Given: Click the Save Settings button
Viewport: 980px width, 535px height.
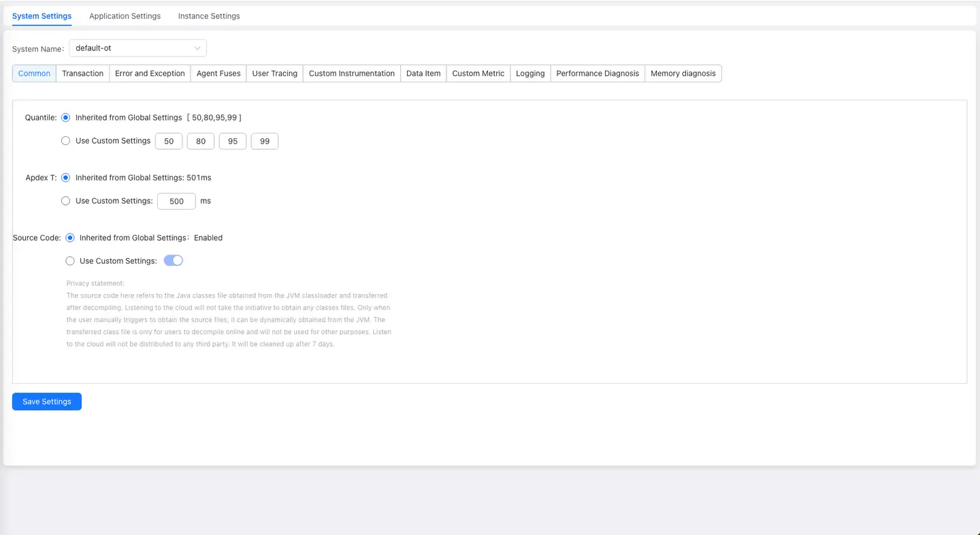Looking at the screenshot, I should (x=47, y=402).
